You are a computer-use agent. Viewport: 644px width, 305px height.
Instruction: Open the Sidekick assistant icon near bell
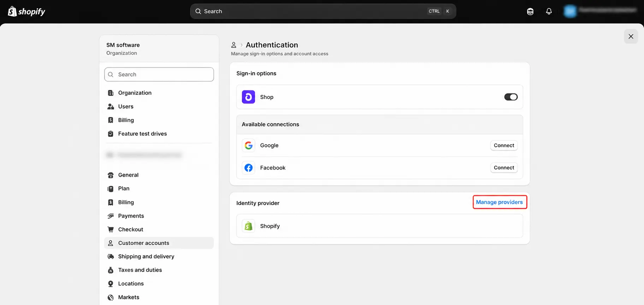(x=530, y=11)
